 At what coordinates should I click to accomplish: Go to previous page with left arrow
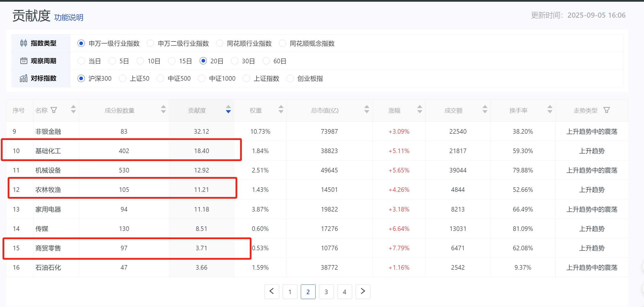tap(272, 292)
